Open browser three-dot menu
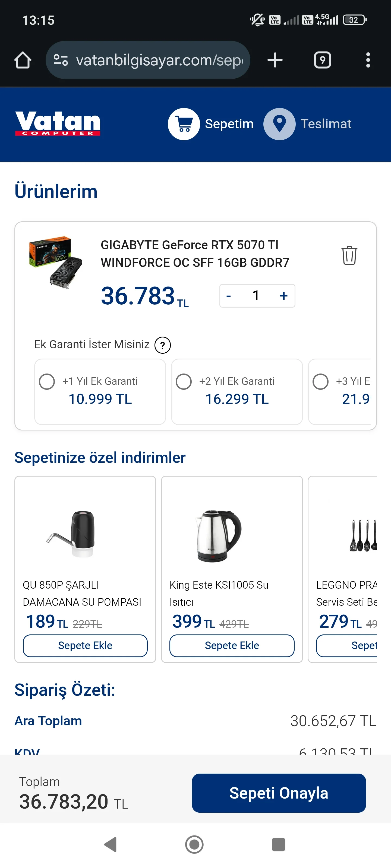Viewport: 391px width, 868px height. 368,60
